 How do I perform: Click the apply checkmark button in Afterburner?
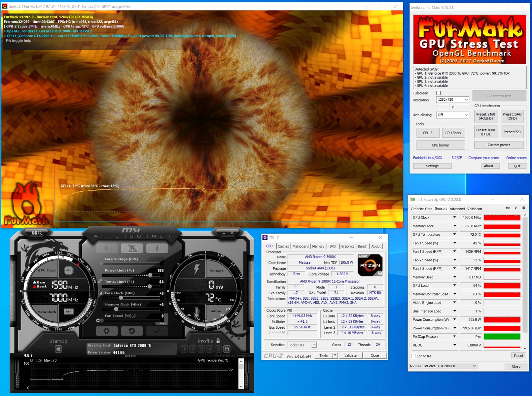(157, 331)
